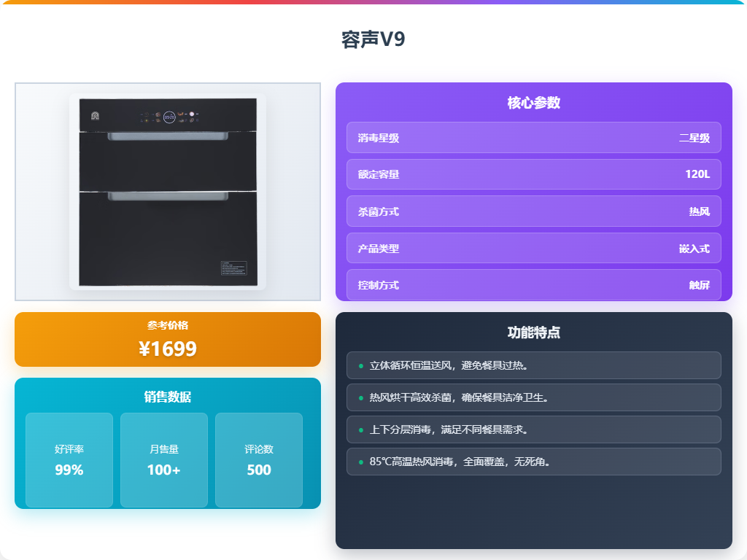Click feature item 85℃高温热风消毒
The width and height of the screenshot is (747, 560).
[x=533, y=462]
